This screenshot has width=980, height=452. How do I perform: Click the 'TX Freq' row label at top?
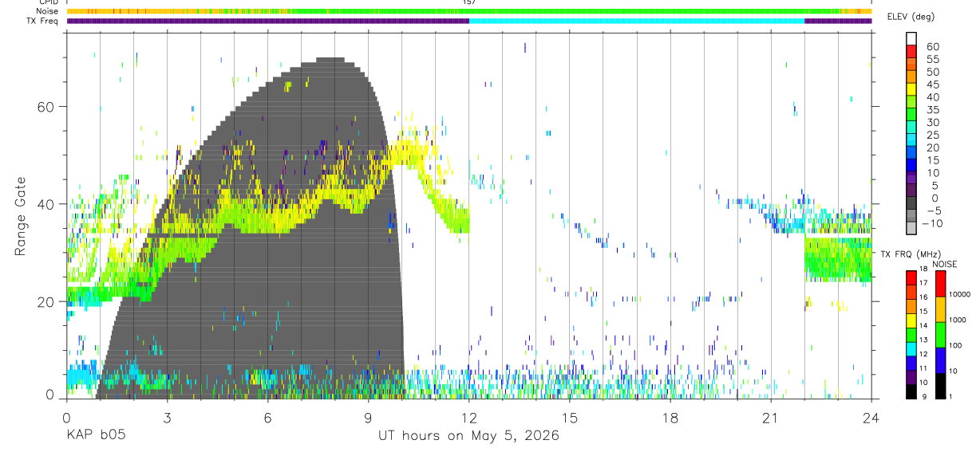[43, 21]
